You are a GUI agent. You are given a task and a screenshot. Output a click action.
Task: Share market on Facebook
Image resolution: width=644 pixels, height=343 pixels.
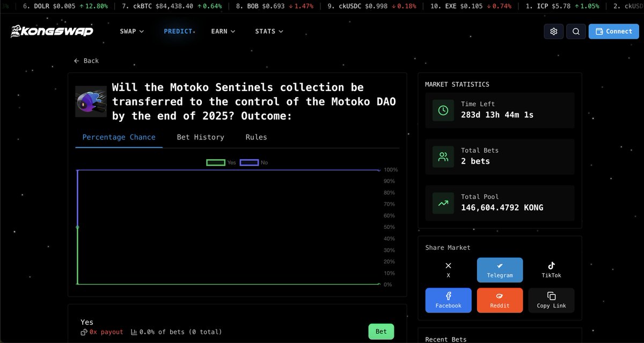click(x=449, y=300)
